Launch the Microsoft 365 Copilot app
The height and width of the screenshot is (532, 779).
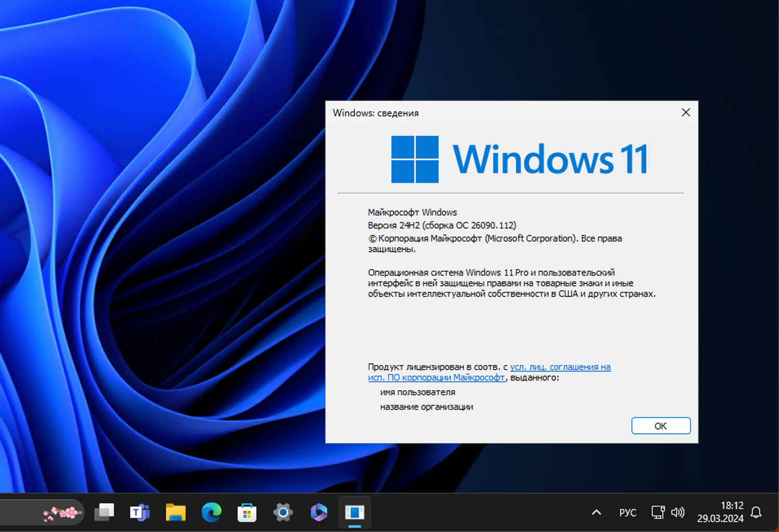click(x=318, y=513)
